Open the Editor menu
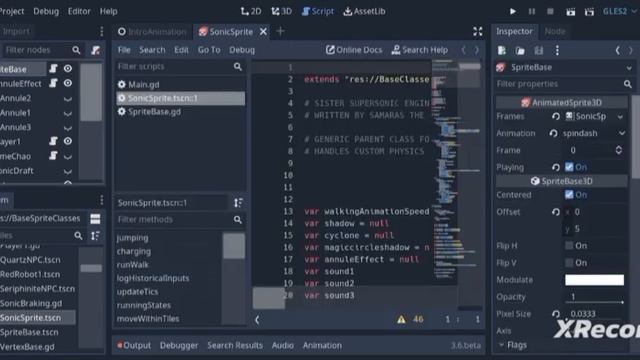This screenshot has height=360, width=640. (79, 11)
